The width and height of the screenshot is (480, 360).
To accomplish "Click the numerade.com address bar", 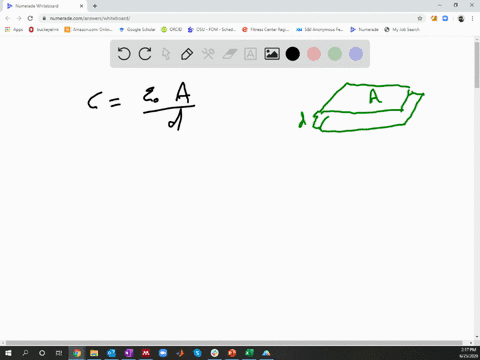I will tap(230, 18).
